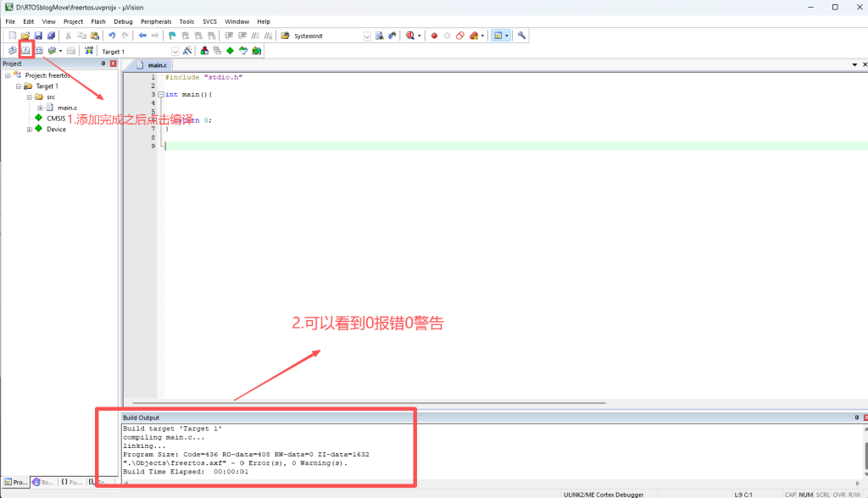Open Manage Run-Time Environment green diamond icon
Screen dimensions: 868x498
[230, 51]
